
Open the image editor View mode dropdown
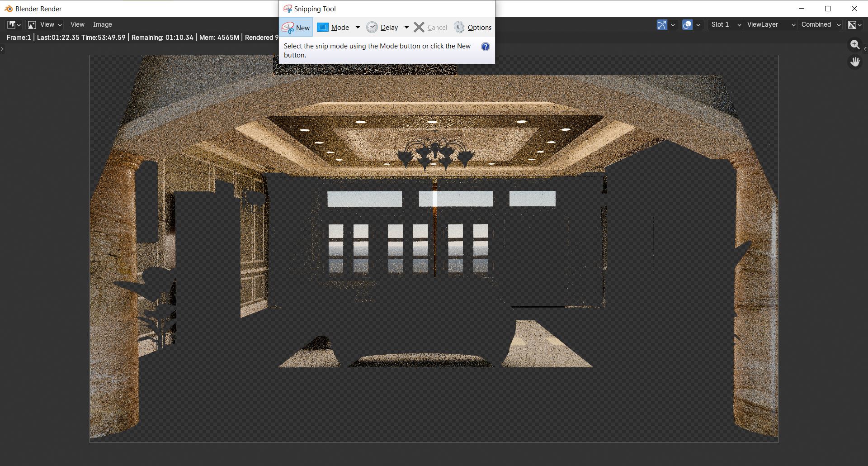(x=45, y=24)
